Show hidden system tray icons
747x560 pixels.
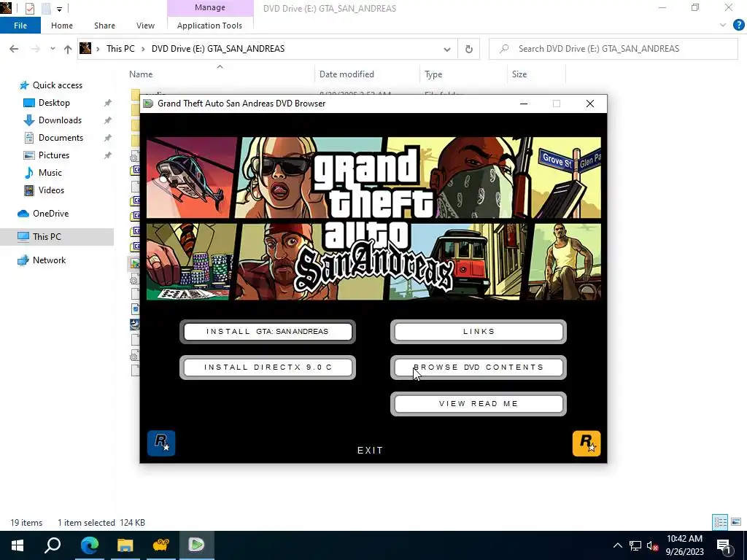(x=617, y=545)
